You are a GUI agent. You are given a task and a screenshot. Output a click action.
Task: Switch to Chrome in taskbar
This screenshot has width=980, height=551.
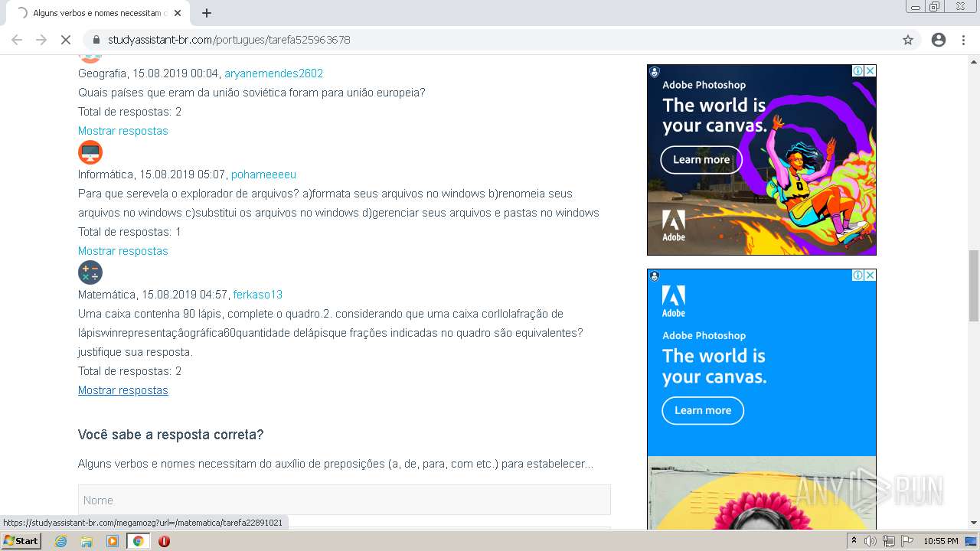point(138,541)
